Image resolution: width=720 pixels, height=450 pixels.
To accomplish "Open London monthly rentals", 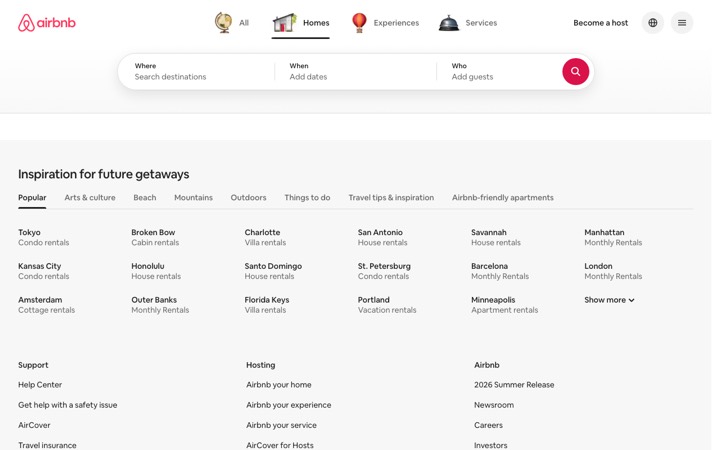I will pos(613,271).
